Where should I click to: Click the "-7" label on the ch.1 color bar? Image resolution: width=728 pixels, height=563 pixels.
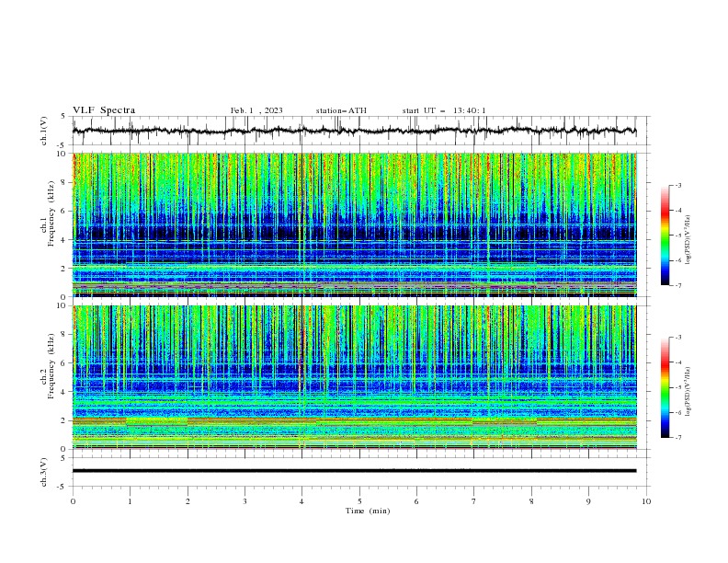click(677, 285)
